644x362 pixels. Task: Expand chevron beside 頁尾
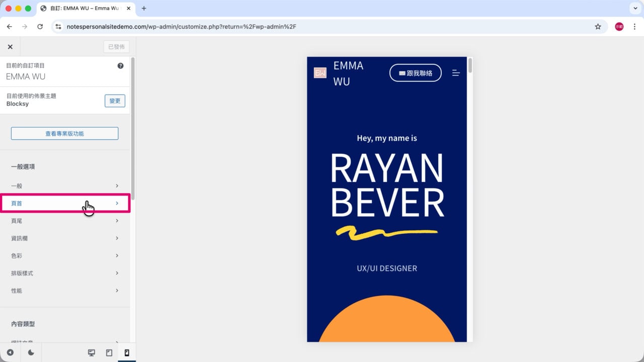tap(117, 221)
